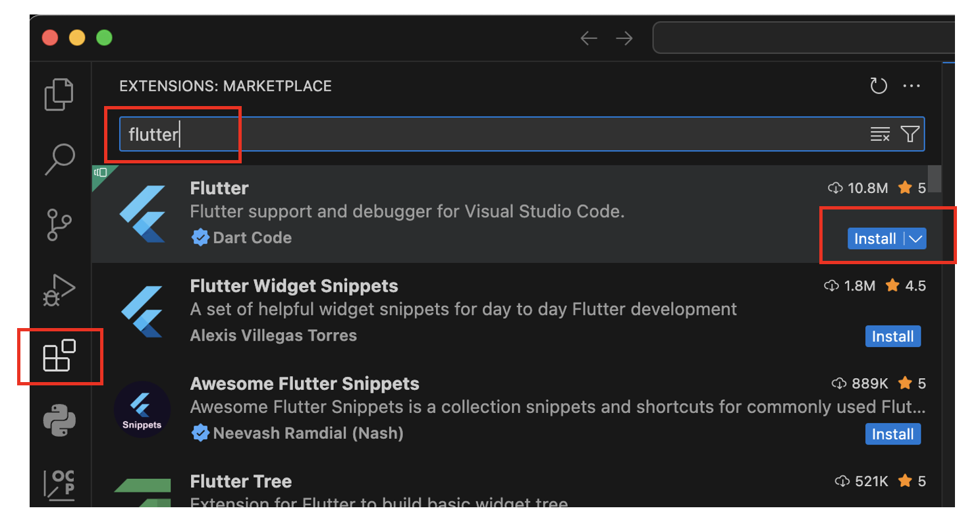This screenshot has height=527, width=980.
Task: Go forward using the right arrow
Action: [624, 39]
